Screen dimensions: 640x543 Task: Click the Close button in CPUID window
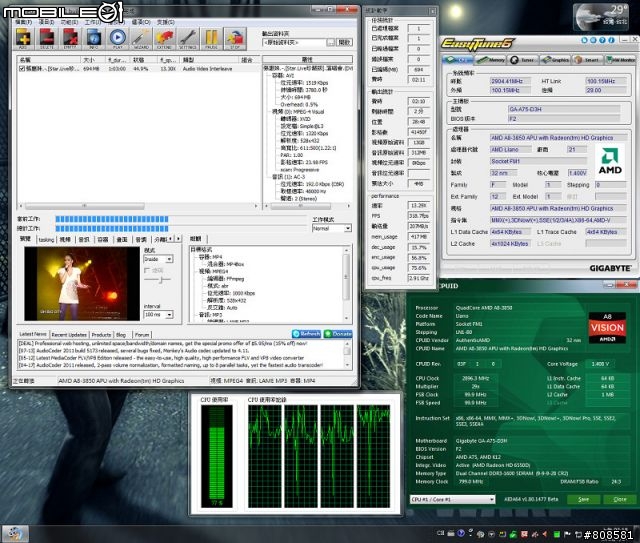pos(620,499)
